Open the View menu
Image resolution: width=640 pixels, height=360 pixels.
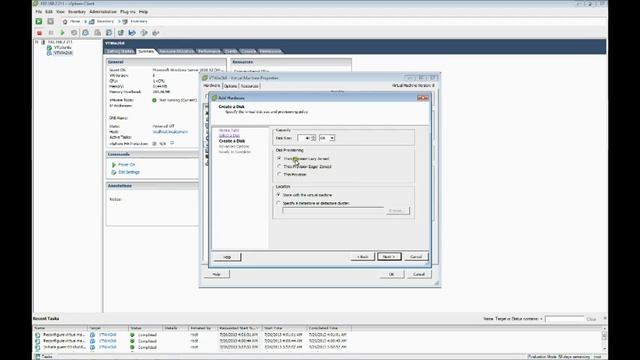click(60, 12)
